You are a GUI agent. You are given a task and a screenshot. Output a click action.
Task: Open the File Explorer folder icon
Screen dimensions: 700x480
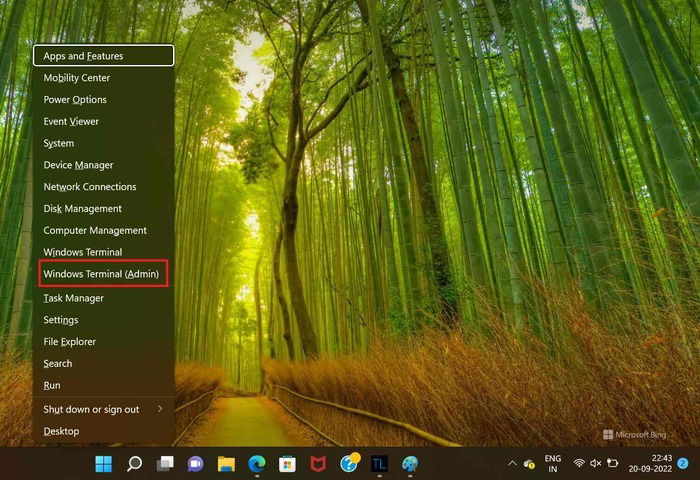(226, 464)
